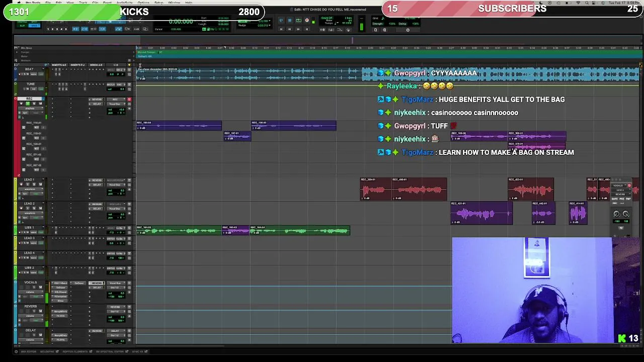Select zoom preset 1
Image resolution: width=644 pixels, height=362 pixels.
click(x=48, y=29)
